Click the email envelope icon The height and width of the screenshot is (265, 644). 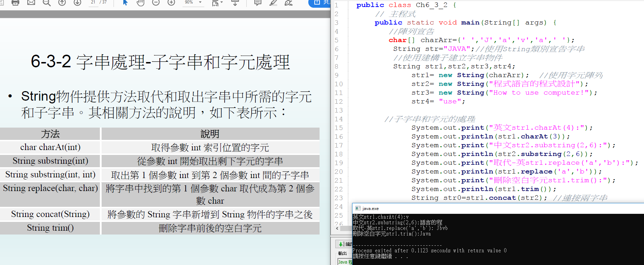pos(31,3)
